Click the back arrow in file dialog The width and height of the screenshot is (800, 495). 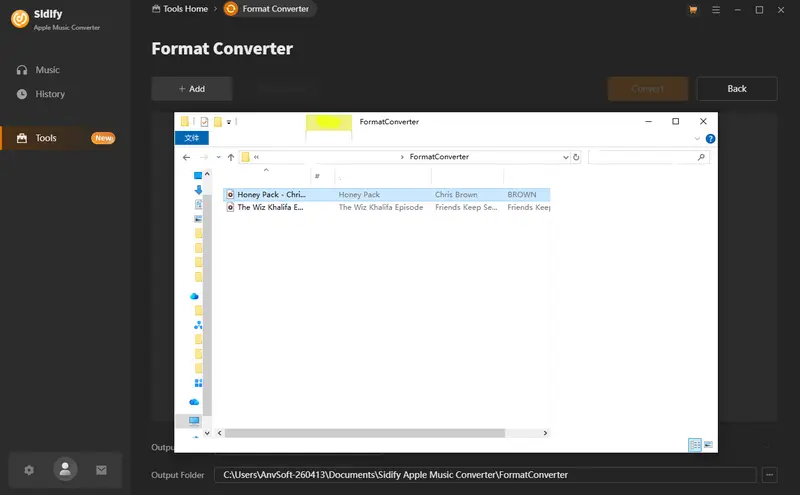pos(187,157)
